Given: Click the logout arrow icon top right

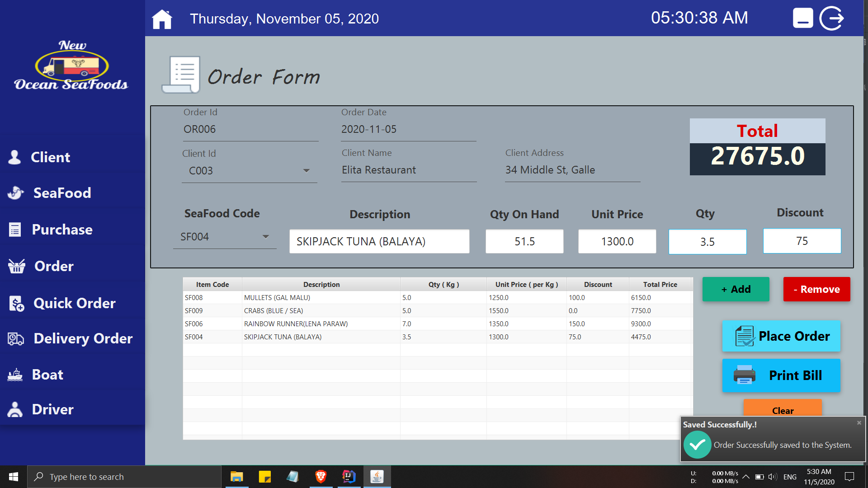Looking at the screenshot, I should pos(832,18).
